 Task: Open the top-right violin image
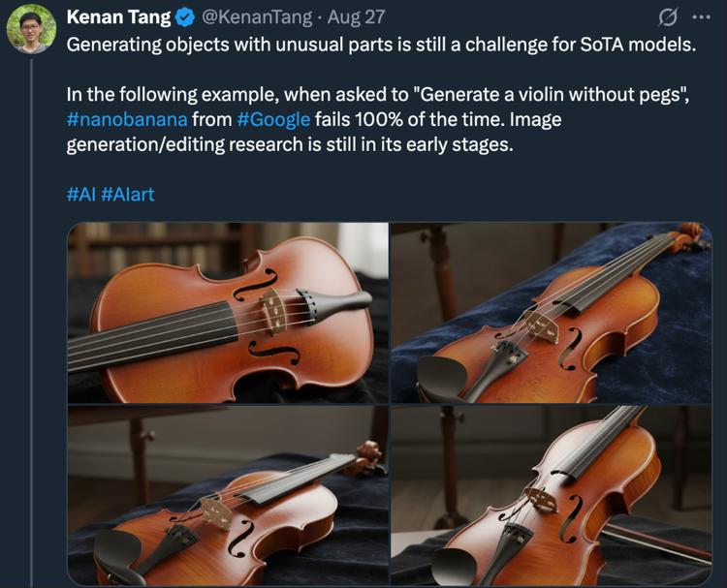click(x=551, y=312)
